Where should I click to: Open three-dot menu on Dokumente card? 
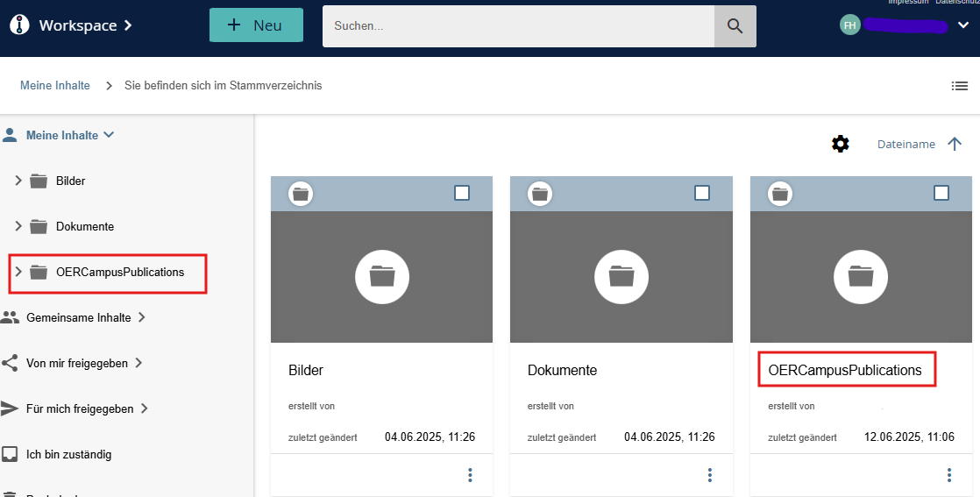point(710,475)
